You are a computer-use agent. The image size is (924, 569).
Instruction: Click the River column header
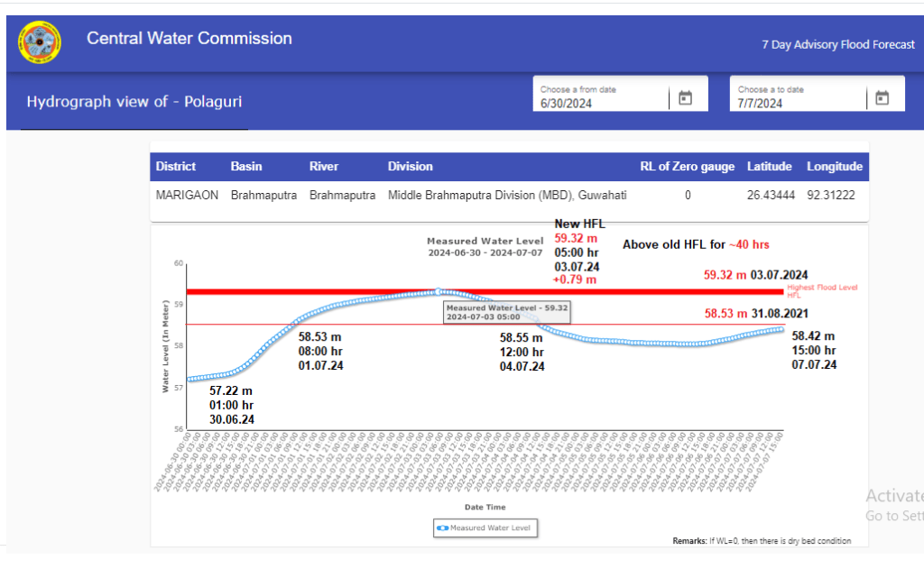324,167
